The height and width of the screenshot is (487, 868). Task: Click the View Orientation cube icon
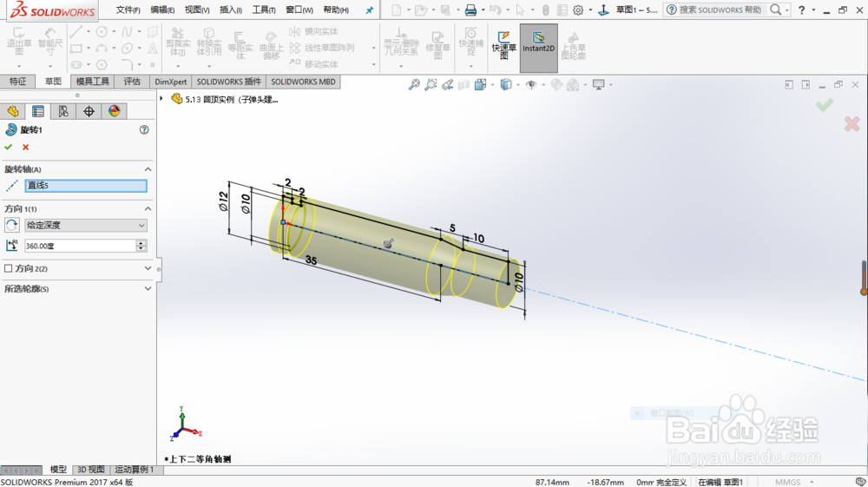(481, 85)
